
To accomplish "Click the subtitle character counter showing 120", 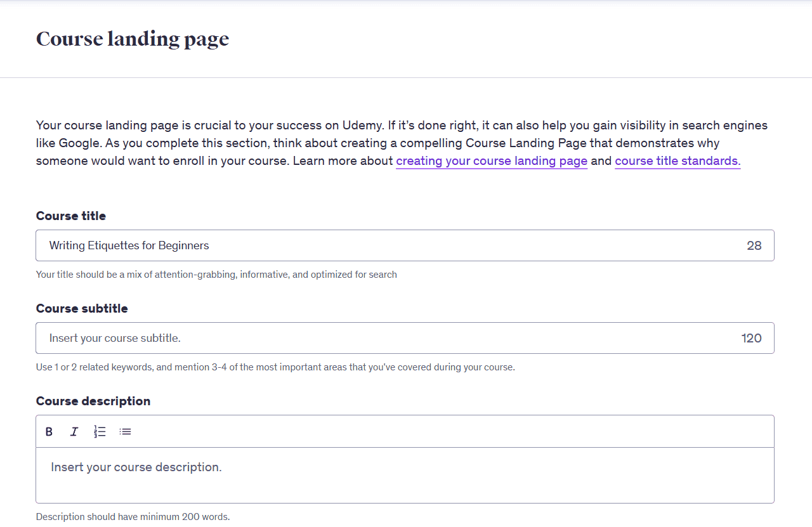I will [x=752, y=338].
